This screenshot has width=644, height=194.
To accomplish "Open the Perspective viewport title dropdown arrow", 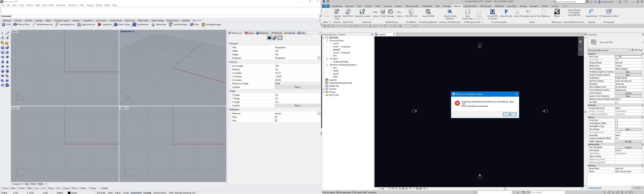I will tap(134, 32).
